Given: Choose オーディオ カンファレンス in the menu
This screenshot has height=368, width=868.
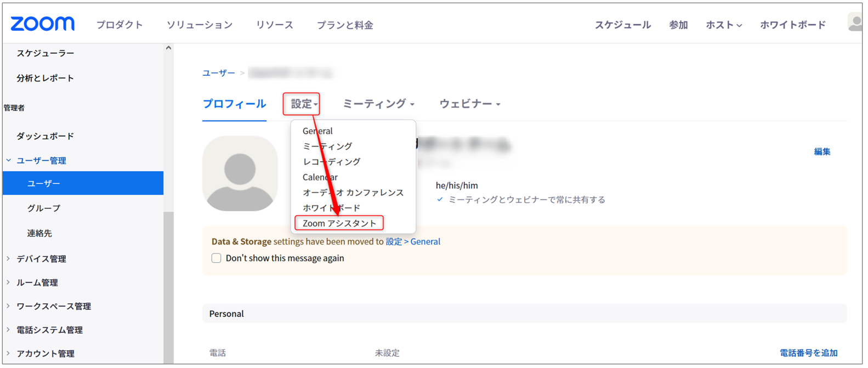Looking at the screenshot, I should [x=353, y=193].
